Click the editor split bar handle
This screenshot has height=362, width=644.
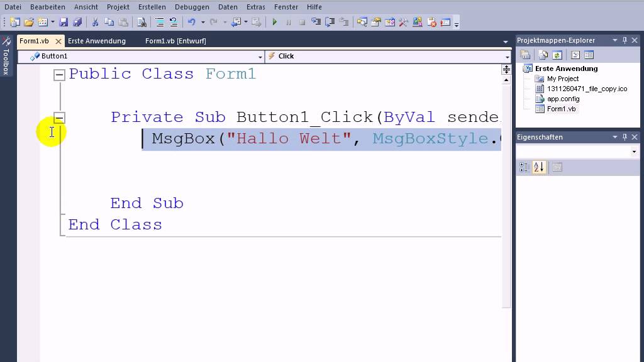coord(506,69)
